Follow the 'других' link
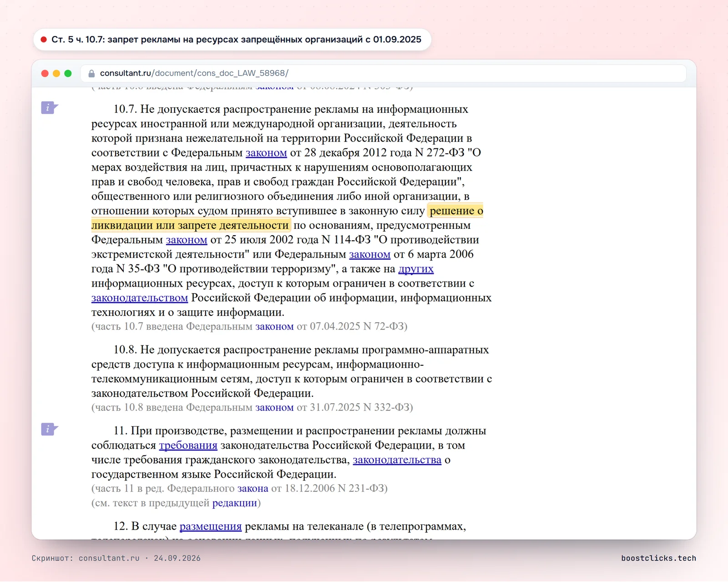This screenshot has width=728, height=582. tap(416, 269)
